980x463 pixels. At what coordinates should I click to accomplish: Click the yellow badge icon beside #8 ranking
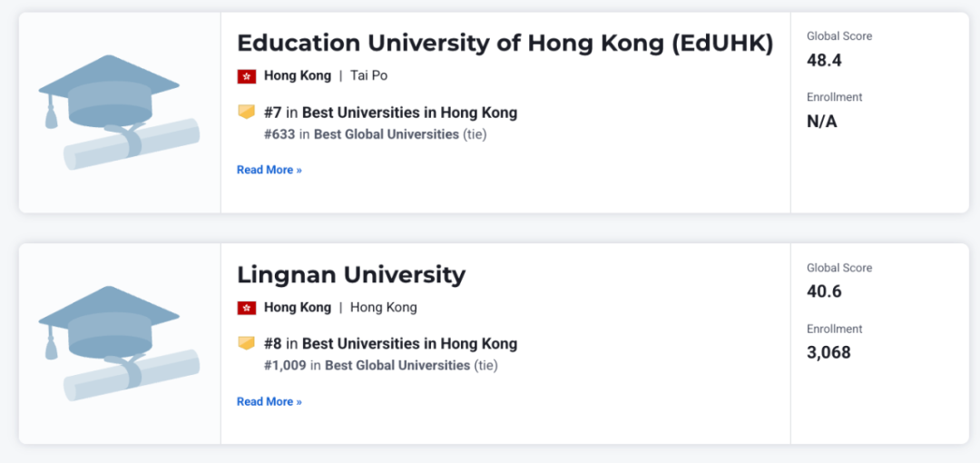pos(246,343)
